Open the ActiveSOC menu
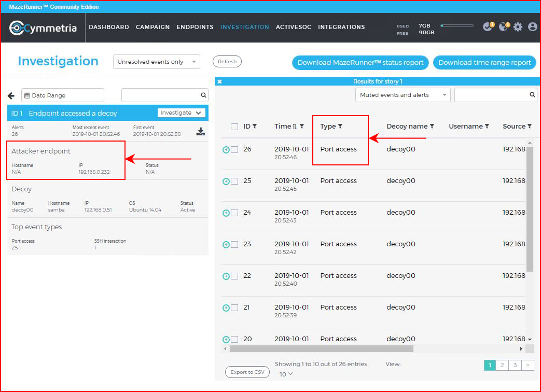 pos(293,27)
